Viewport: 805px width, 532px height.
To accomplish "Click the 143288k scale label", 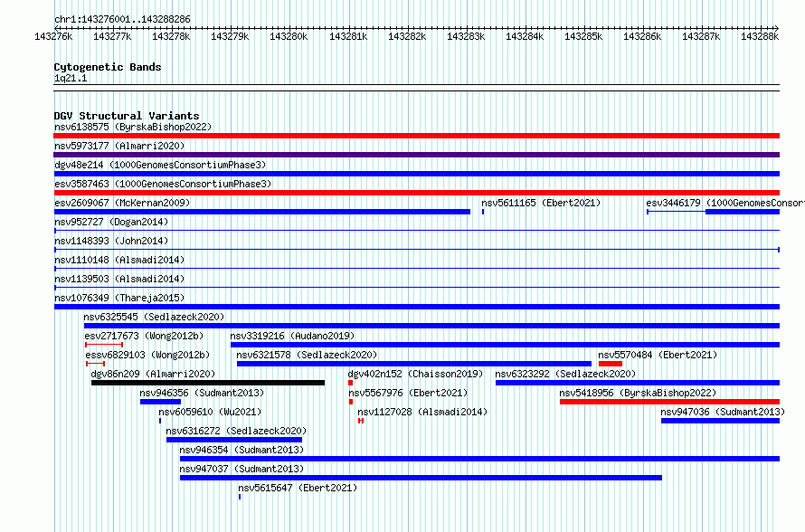I will pyautogui.click(x=760, y=36).
